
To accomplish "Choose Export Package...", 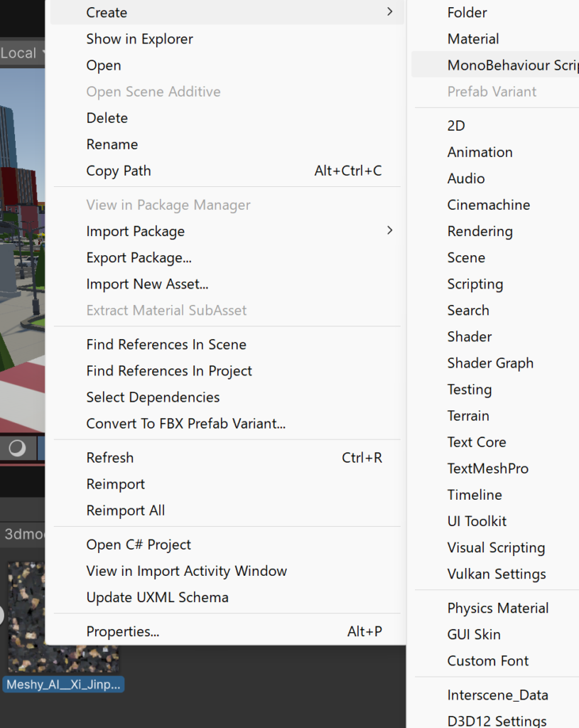I will point(139,257).
